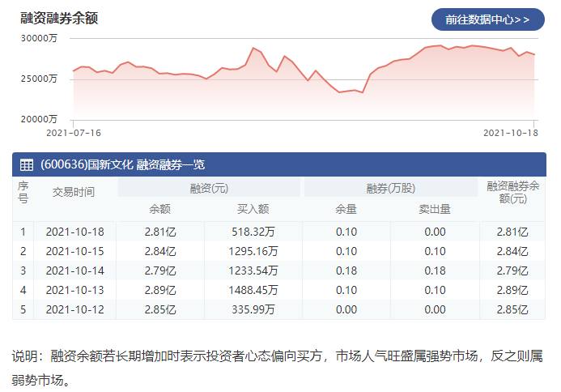Click the 说明 explanatory note paragraph
The width and height of the screenshot is (561, 392).
[278, 368]
